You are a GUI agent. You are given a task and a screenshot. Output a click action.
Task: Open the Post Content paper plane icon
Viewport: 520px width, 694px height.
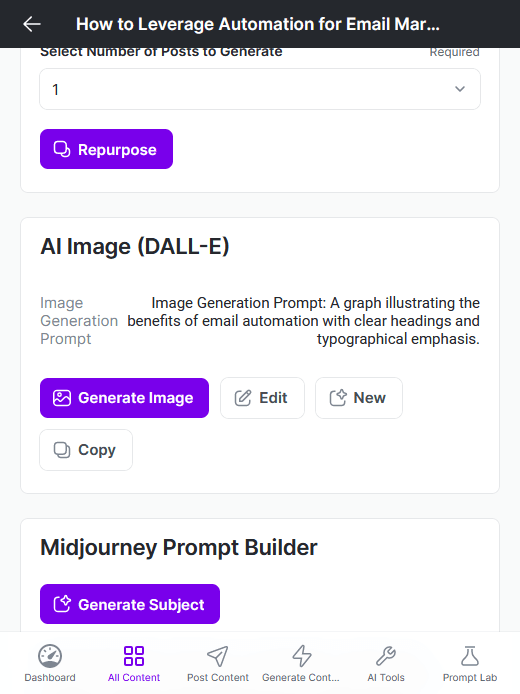tap(218, 656)
